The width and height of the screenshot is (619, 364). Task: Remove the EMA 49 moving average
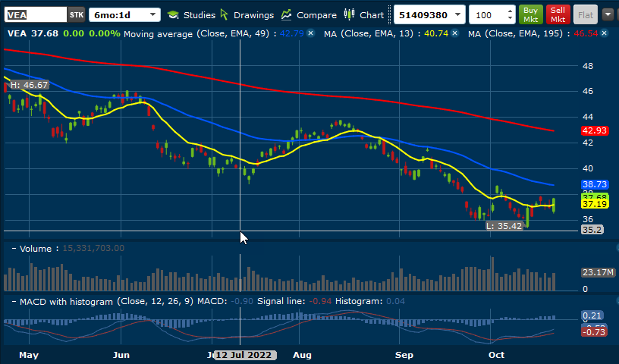coord(311,33)
